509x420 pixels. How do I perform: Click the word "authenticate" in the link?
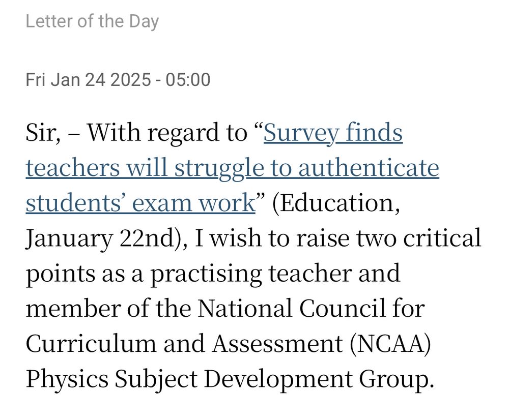coord(369,168)
